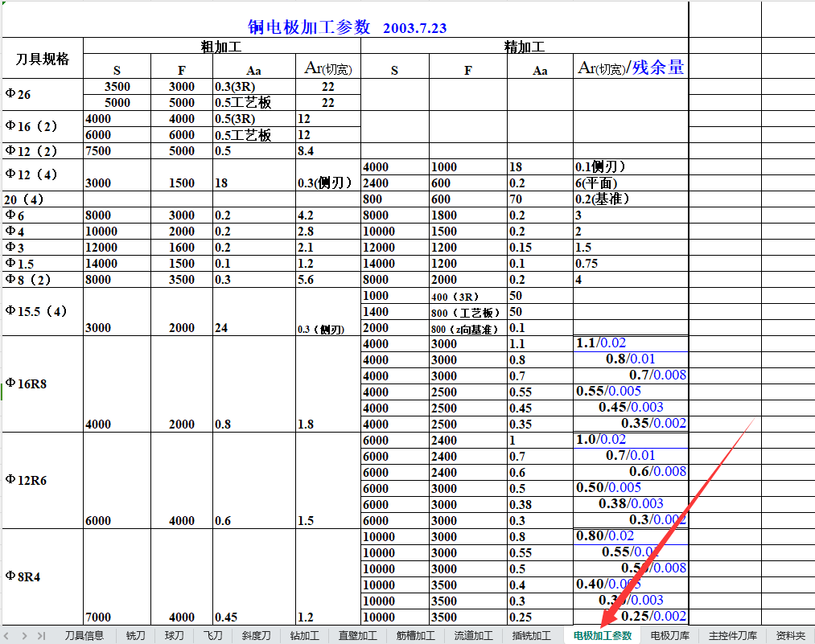This screenshot has height=644, width=815.
Task: Click the previous sheet navigation arrow
Action: pos(6,635)
